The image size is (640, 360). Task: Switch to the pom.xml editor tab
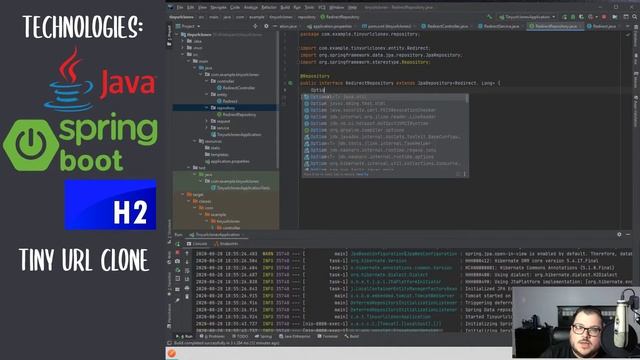[x=388, y=26]
